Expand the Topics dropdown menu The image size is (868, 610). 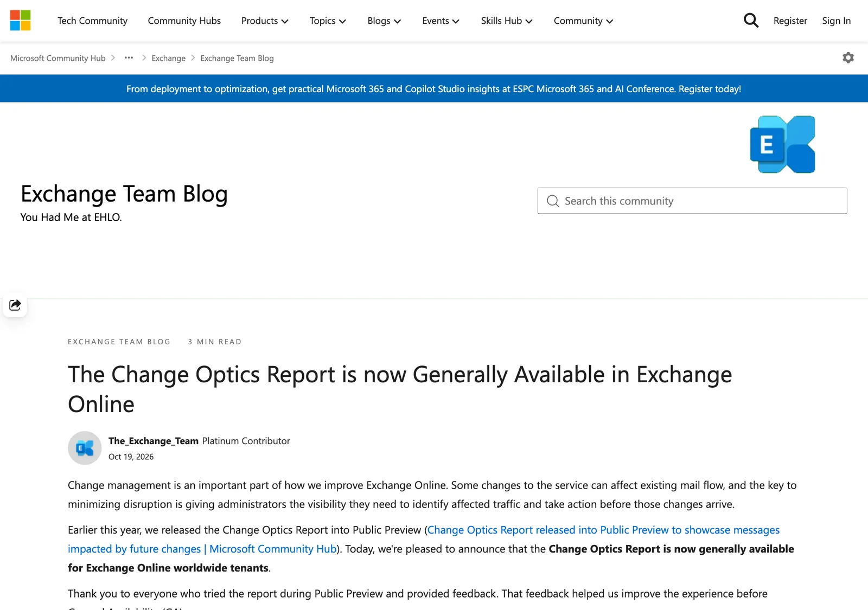click(328, 21)
